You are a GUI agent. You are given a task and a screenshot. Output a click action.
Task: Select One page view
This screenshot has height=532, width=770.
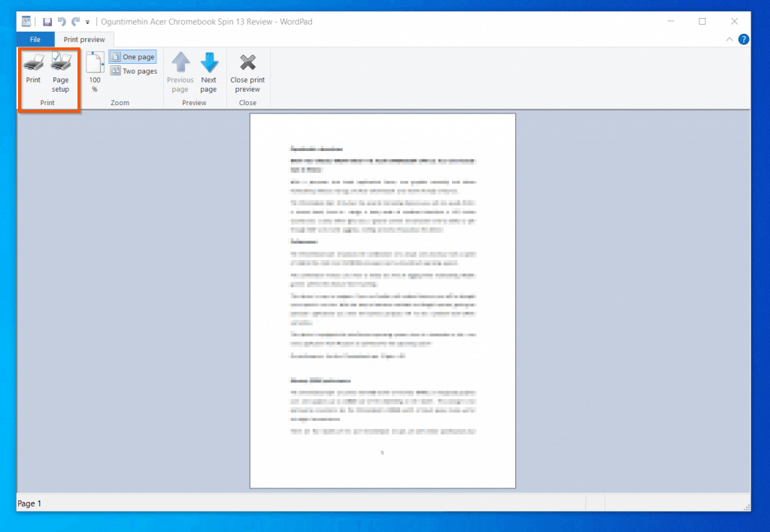[x=132, y=57]
